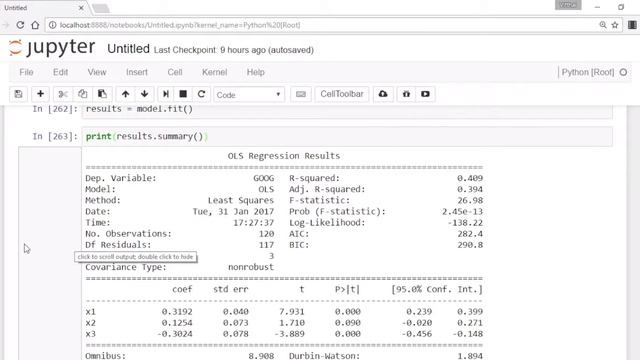This screenshot has height=360, width=640.
Task: Click the slideshow presentation icon
Action: tap(425, 94)
